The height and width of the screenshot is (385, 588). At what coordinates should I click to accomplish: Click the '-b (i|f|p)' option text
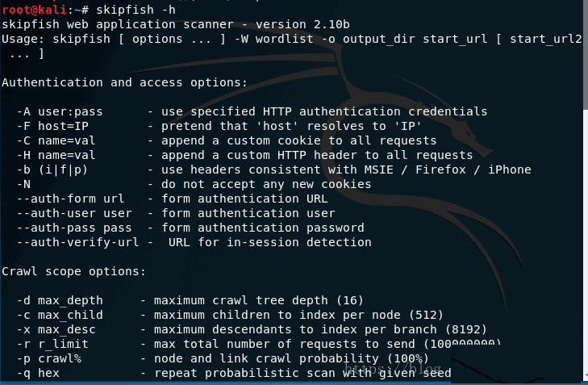pyautogui.click(x=52, y=170)
